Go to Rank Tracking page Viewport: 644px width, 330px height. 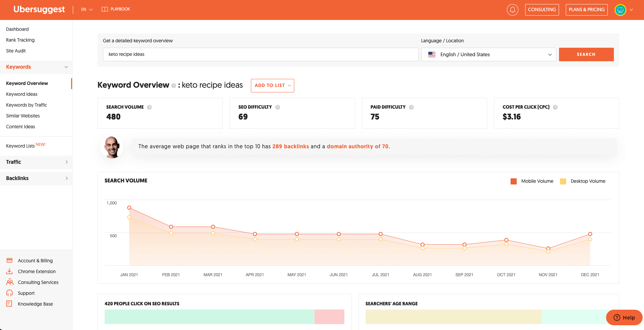(20, 40)
